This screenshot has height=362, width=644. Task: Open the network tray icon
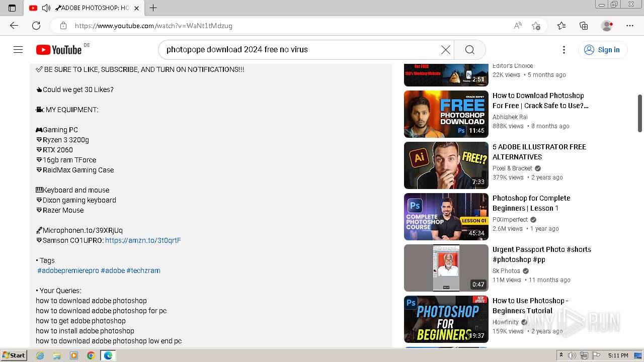(x=584, y=355)
